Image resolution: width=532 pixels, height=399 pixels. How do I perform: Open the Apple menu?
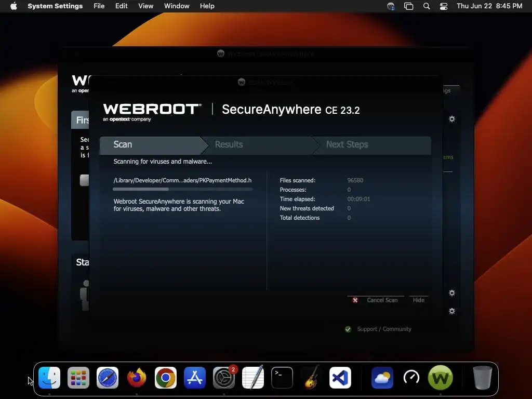[14, 6]
